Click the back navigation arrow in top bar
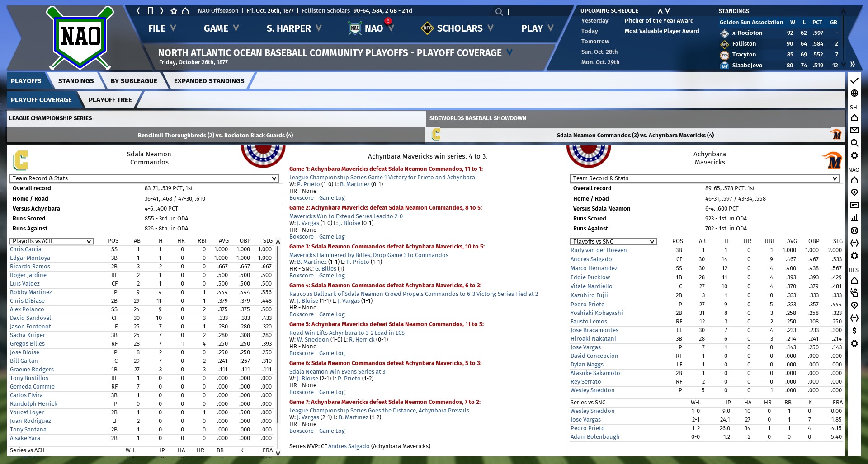Screen dimensions: 868x464 [x=138, y=11]
